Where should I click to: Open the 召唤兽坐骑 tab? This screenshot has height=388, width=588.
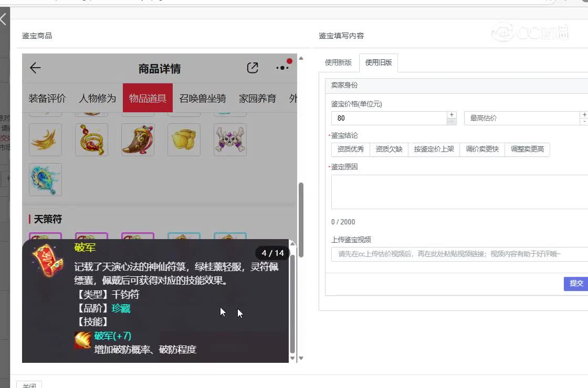(203, 98)
